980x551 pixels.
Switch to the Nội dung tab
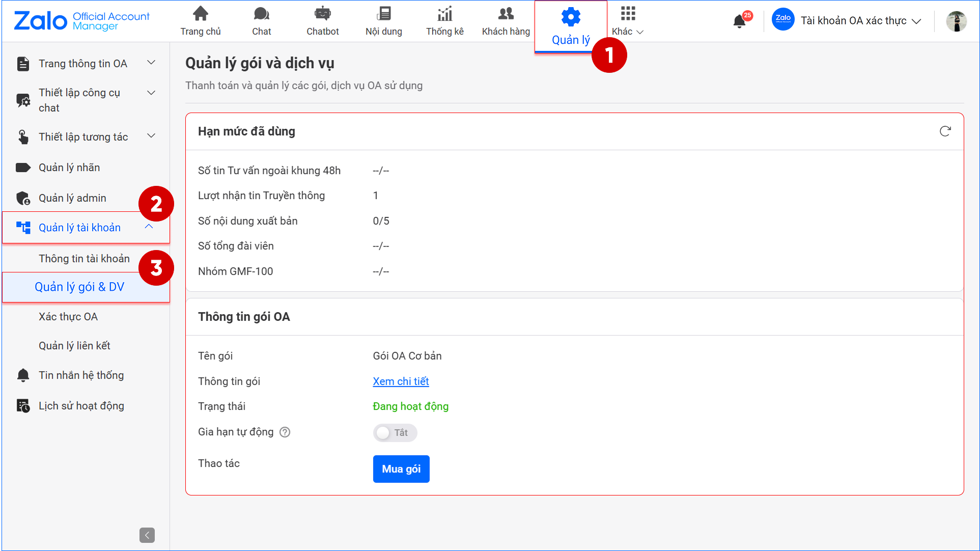pos(383,21)
